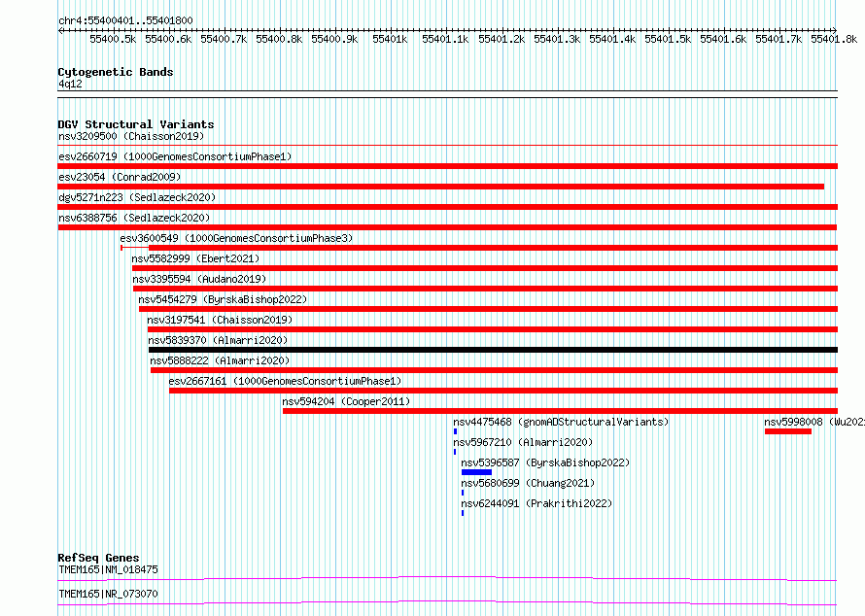
Task: Click the red bar under nsv5454279
Action: [488, 309]
